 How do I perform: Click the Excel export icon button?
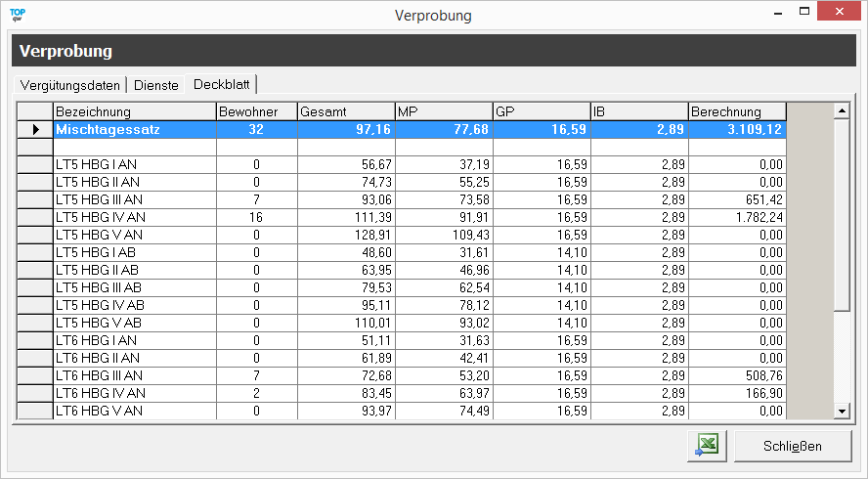coord(708,446)
